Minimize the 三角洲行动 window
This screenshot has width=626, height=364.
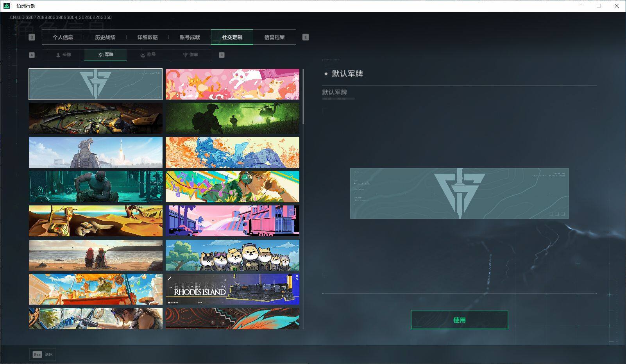[x=582, y=6]
